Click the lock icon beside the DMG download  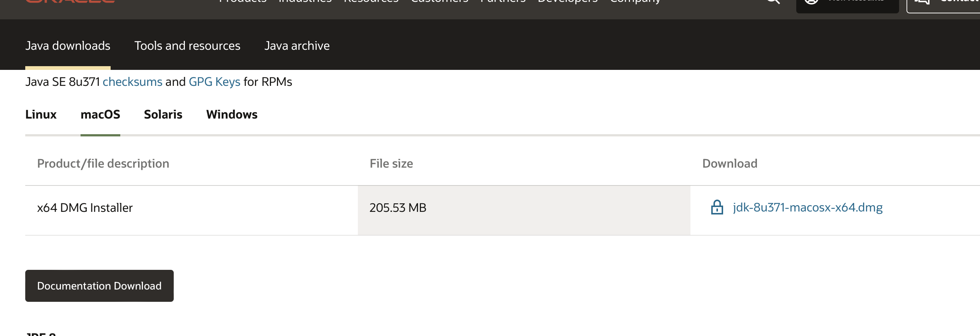(x=717, y=207)
